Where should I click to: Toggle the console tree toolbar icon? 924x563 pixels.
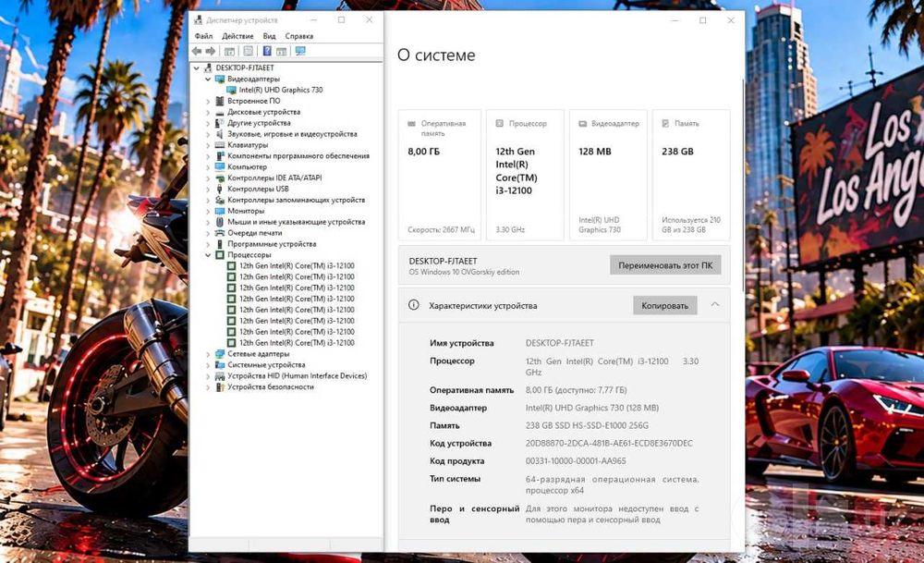tap(230, 51)
